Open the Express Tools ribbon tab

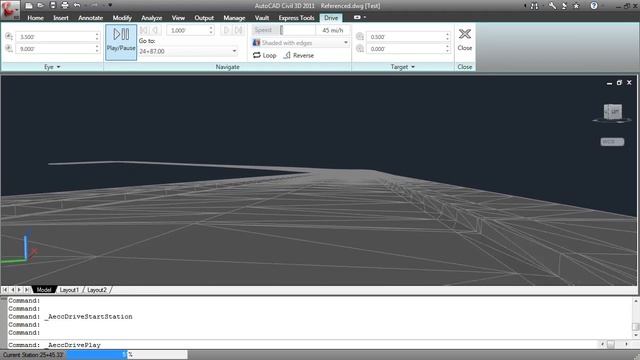pyautogui.click(x=296, y=18)
